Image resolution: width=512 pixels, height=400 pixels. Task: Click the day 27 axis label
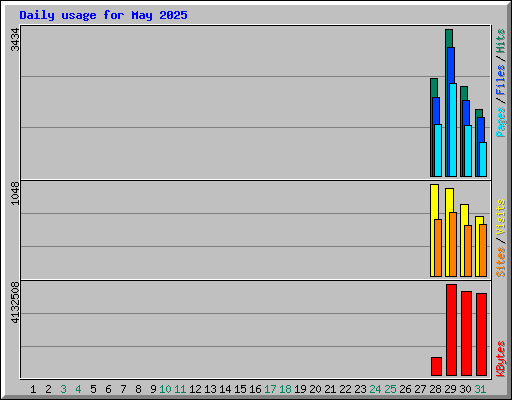pyautogui.click(x=420, y=389)
